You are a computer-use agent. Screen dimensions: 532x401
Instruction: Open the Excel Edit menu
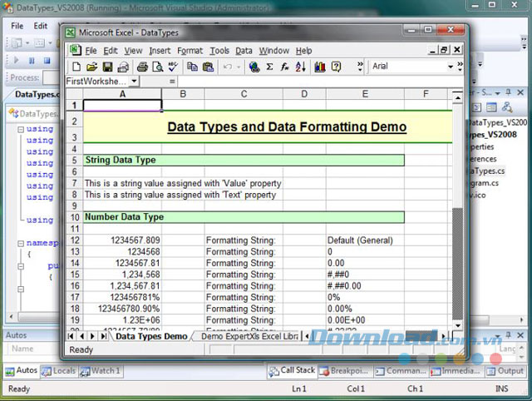click(111, 51)
